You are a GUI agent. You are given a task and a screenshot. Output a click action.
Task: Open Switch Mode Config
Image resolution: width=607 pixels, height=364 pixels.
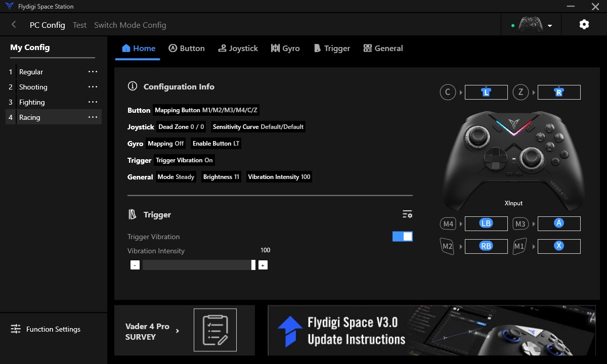pyautogui.click(x=129, y=24)
